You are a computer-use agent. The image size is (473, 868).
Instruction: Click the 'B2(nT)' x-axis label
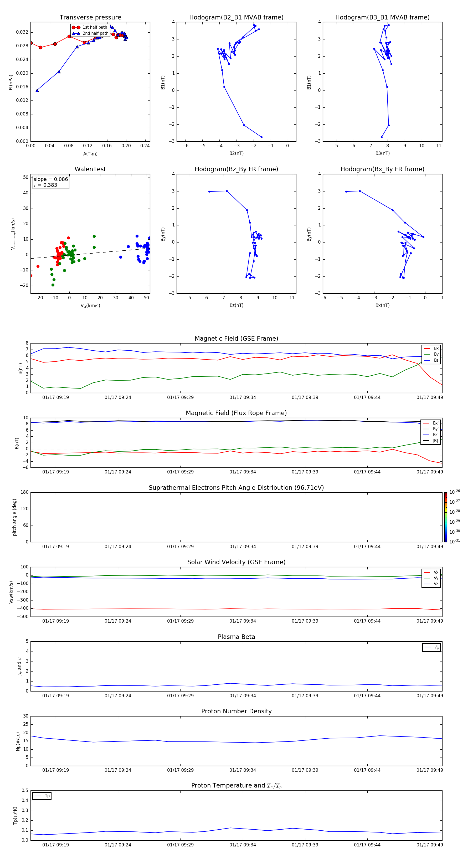pos(236,153)
